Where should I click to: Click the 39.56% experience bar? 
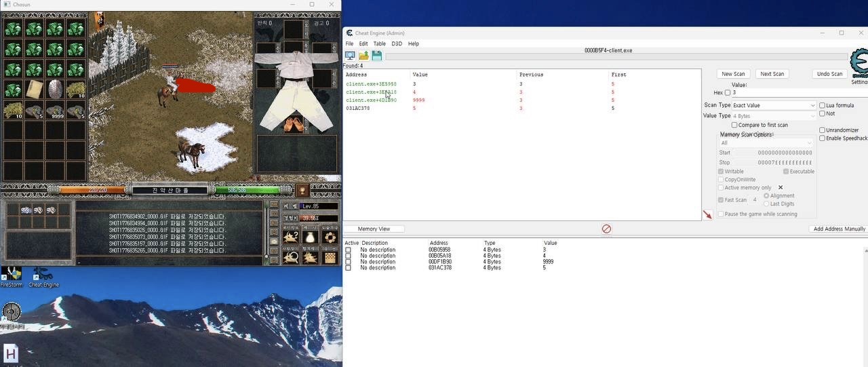[319, 218]
